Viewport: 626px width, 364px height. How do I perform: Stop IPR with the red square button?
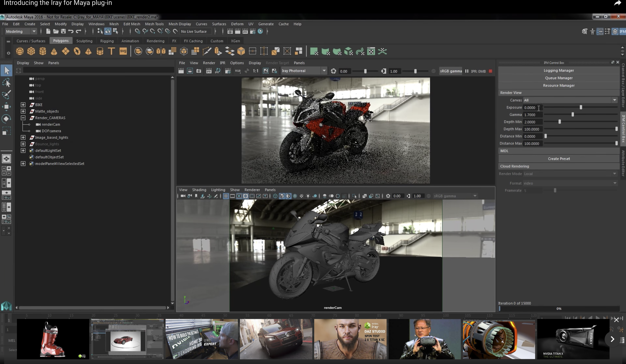491,71
